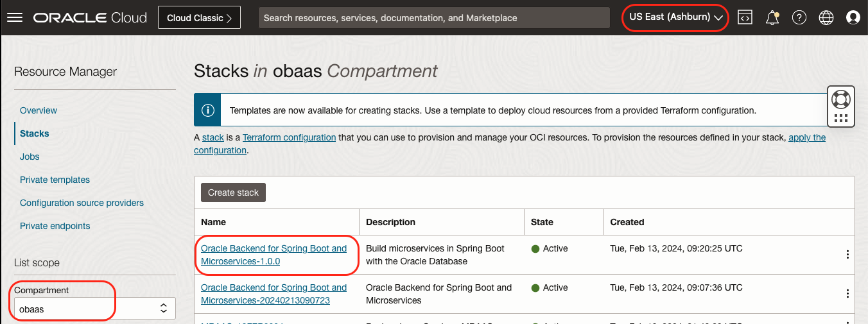Image resolution: width=868 pixels, height=324 pixels.
Task: Expand the US East (Ashburn) region selector
Action: [675, 17]
